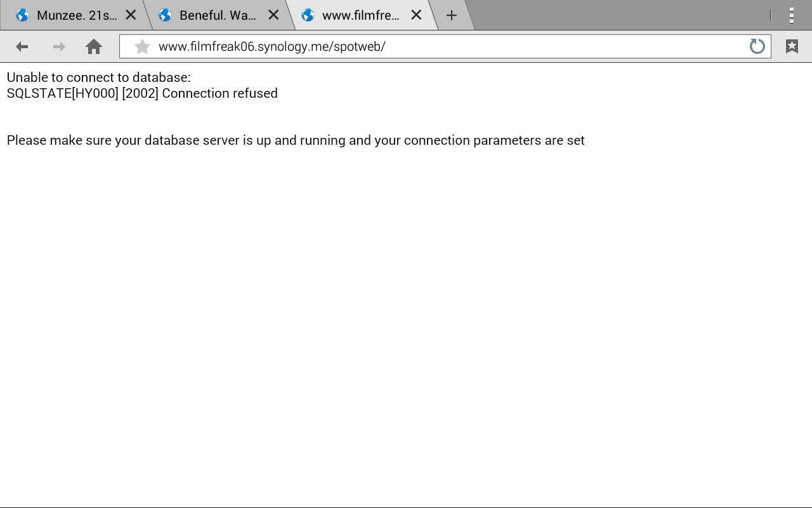Close the www.filmfre... tab

pyautogui.click(x=416, y=15)
